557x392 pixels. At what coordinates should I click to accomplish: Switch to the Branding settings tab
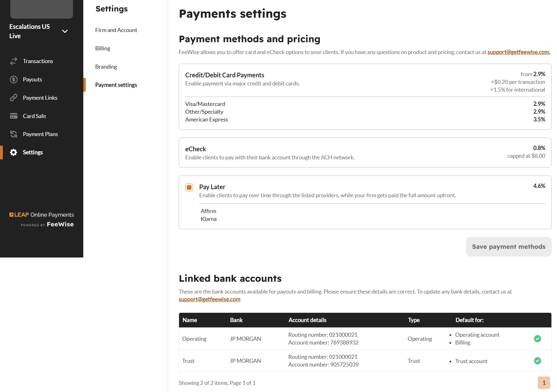(106, 67)
